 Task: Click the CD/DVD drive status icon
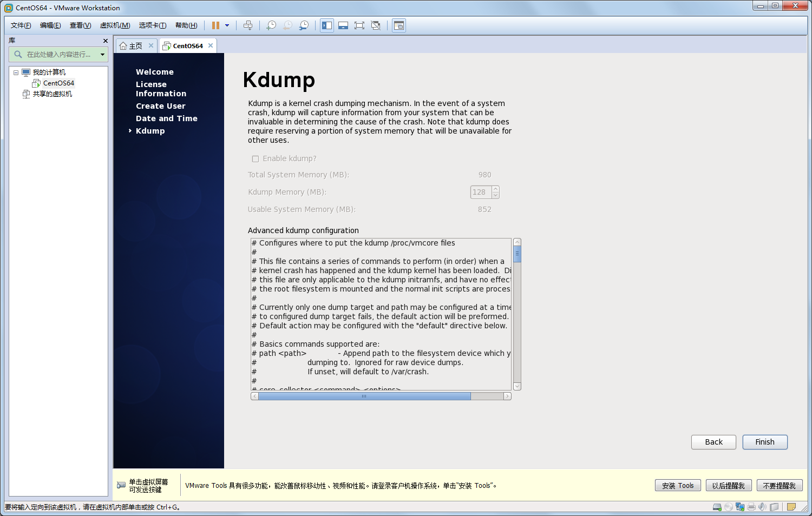pos(729,507)
